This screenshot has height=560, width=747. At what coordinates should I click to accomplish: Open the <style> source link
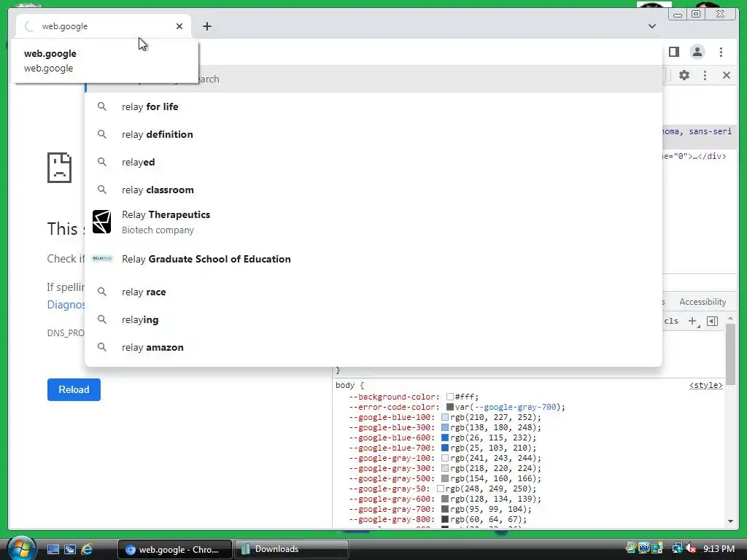pyautogui.click(x=706, y=385)
